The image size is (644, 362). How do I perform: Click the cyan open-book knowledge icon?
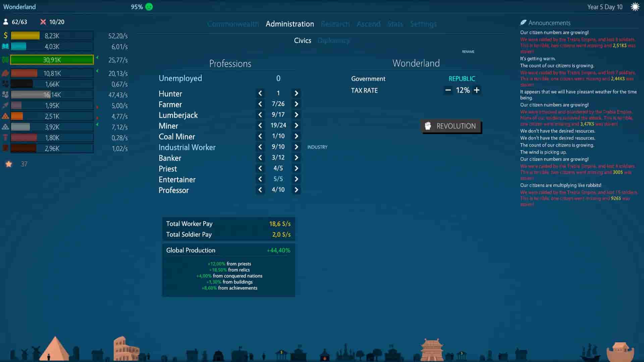click(x=5, y=47)
